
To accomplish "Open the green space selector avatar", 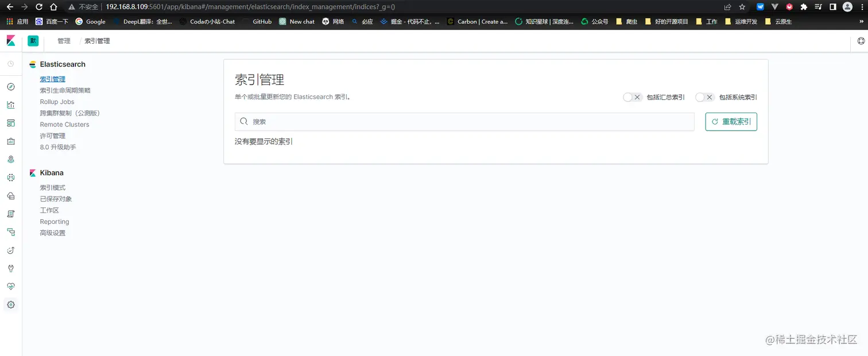I will coord(33,41).
